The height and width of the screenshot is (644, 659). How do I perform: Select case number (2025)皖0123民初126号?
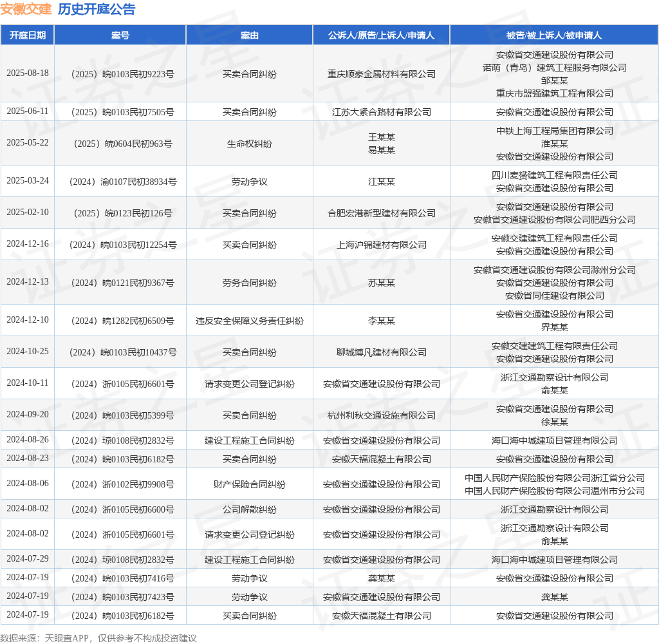120,213
